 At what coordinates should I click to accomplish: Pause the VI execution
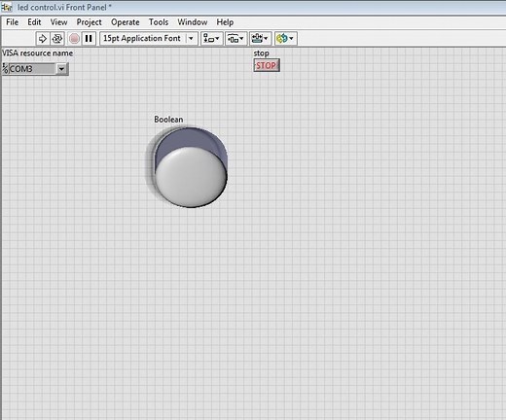[x=89, y=39]
